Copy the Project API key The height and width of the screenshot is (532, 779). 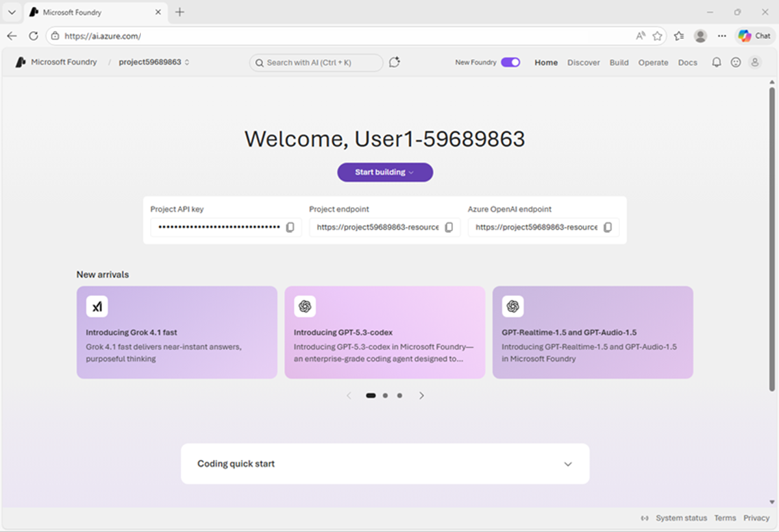(x=291, y=227)
